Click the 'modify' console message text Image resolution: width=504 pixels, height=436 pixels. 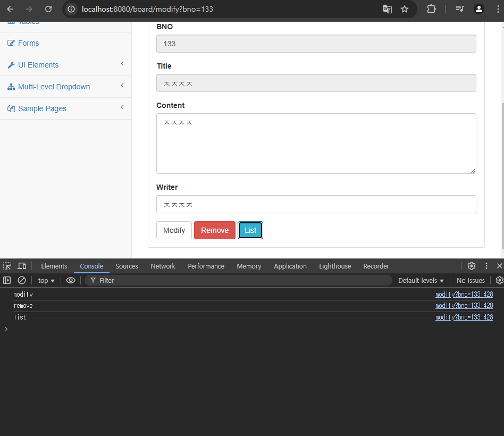[x=23, y=294]
